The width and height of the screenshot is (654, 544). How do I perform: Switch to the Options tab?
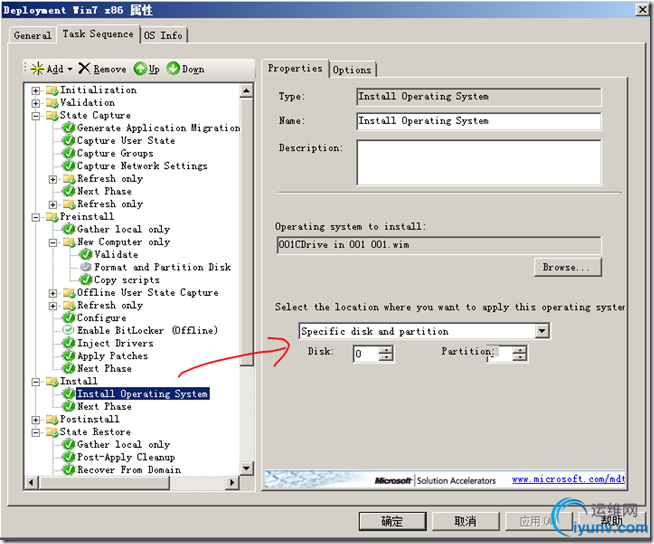tap(352, 70)
